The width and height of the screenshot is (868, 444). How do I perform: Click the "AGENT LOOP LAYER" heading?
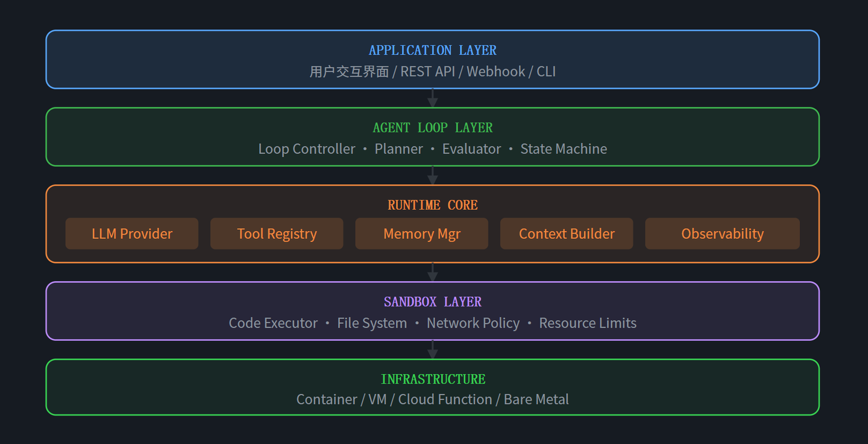coord(433,127)
